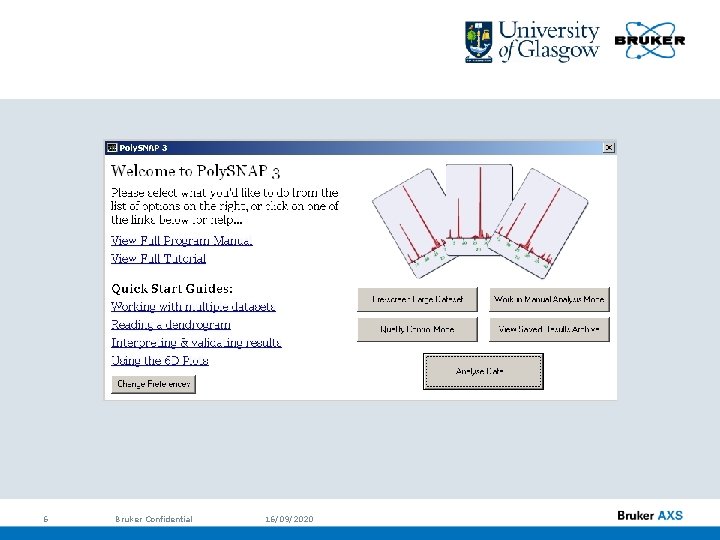Open Reading a dendrogram guide
The width and height of the screenshot is (720, 540).
(171, 325)
